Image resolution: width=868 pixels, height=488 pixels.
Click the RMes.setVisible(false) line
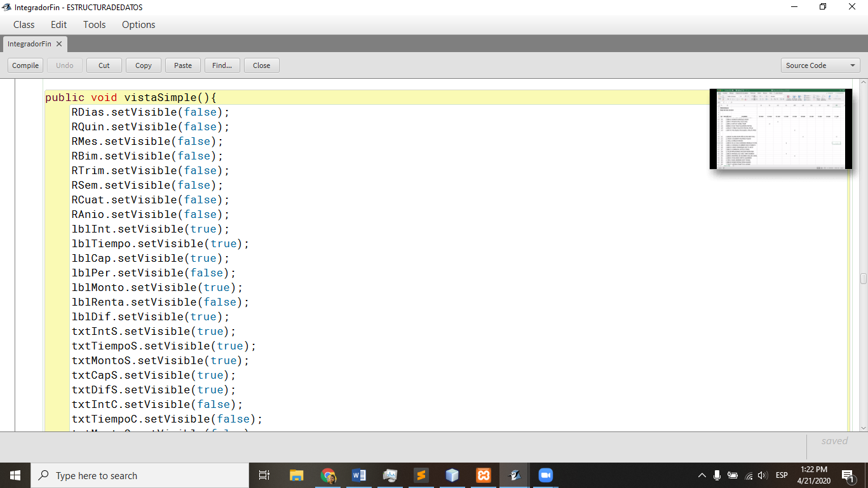(147, 141)
